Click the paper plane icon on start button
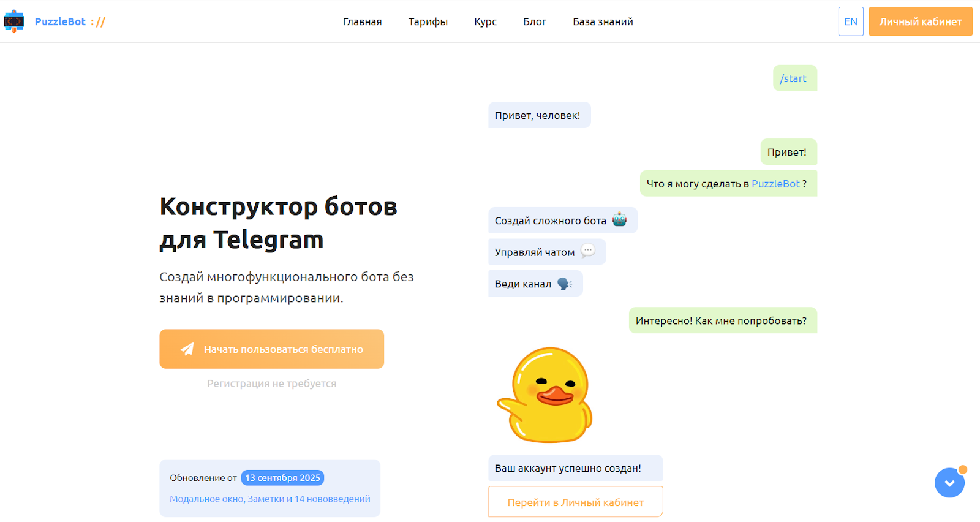The image size is (980, 522). tap(187, 349)
